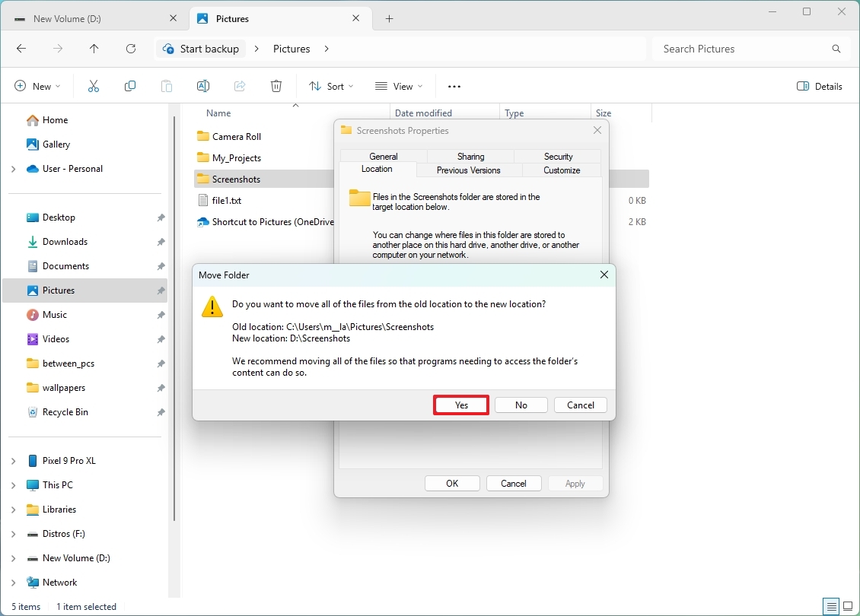
Task: Select the Camera Roll folder
Action: pyautogui.click(x=237, y=136)
